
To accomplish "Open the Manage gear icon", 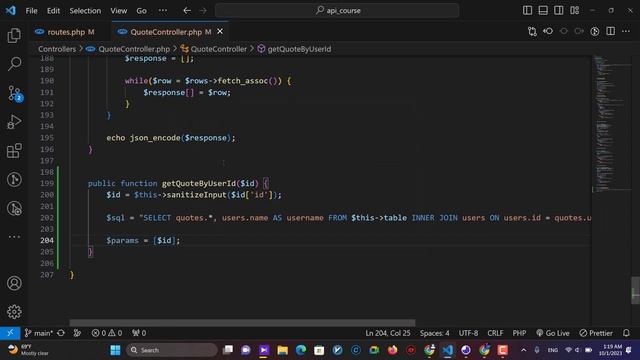I will click(x=14, y=312).
